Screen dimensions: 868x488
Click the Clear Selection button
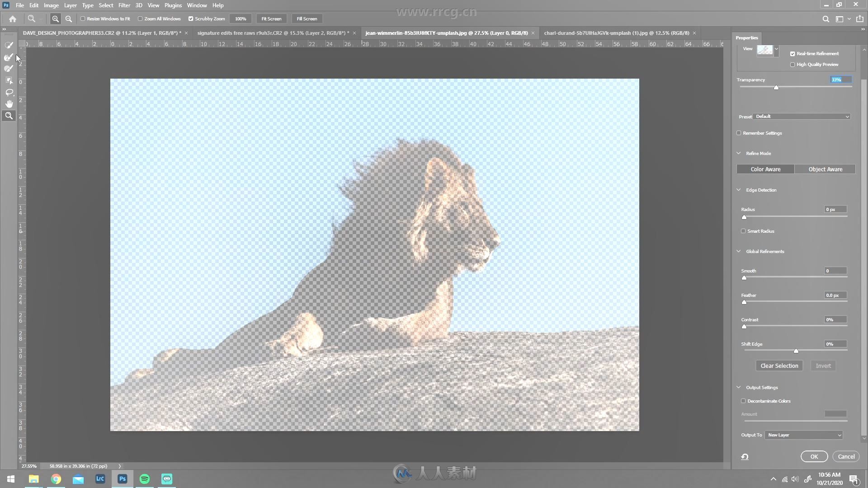point(779,366)
